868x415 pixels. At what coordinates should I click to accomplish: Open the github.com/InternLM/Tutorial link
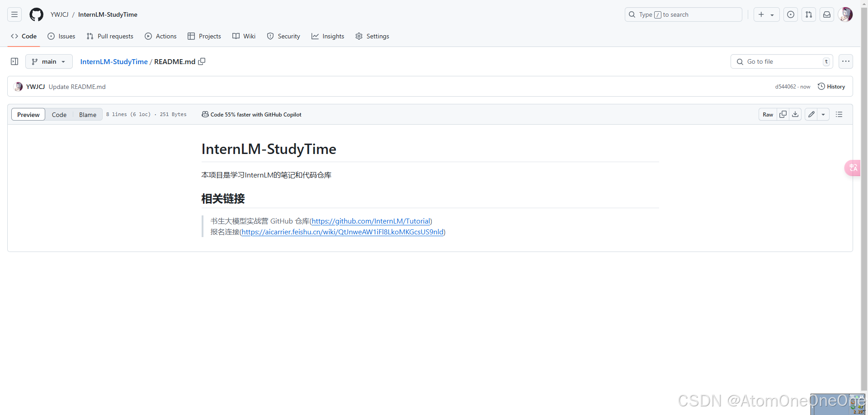[x=371, y=221]
